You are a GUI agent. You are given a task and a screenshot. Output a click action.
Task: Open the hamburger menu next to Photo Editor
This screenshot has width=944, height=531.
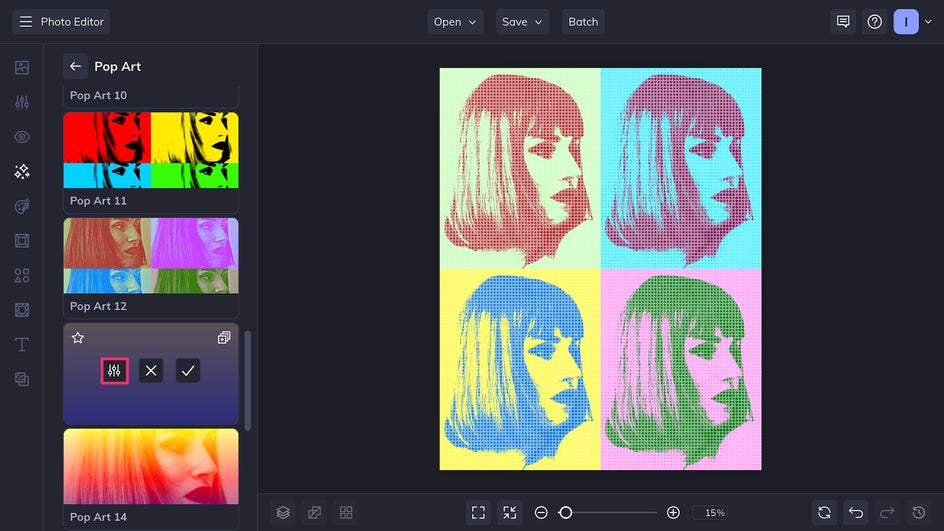click(25, 22)
